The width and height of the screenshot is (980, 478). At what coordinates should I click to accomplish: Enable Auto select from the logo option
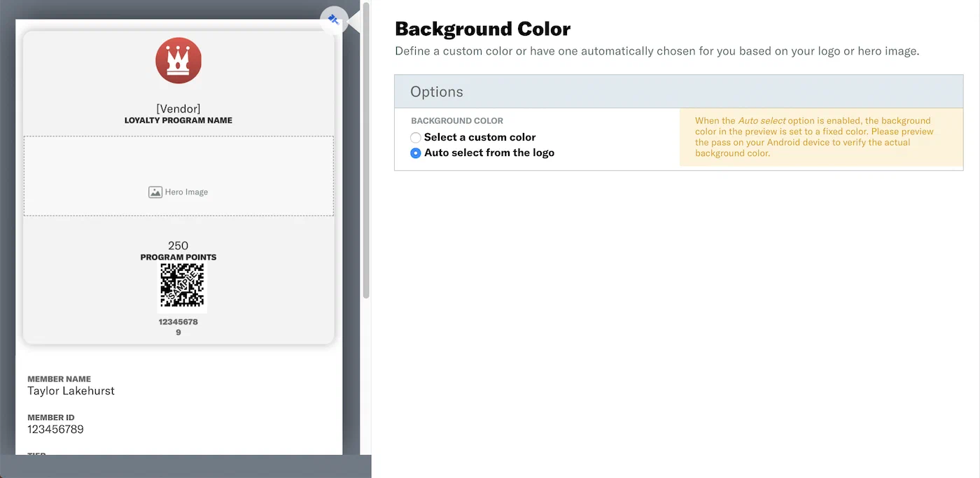pos(415,153)
